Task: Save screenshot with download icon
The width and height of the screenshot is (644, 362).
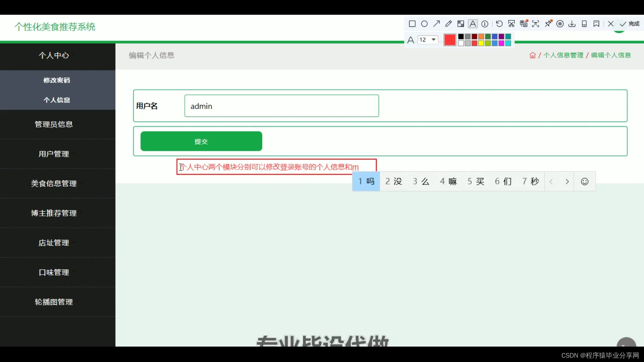Action: pyautogui.click(x=572, y=24)
